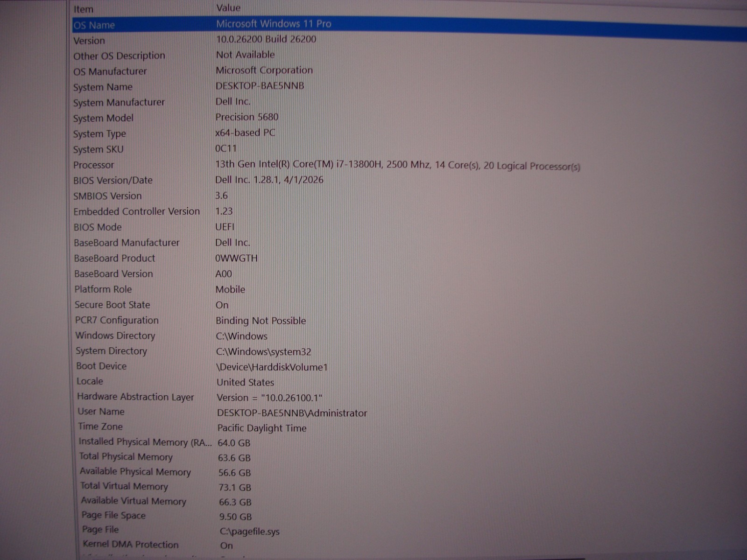Click the Pacific Daylight Time value
This screenshot has width=747, height=560.
pyautogui.click(x=262, y=428)
